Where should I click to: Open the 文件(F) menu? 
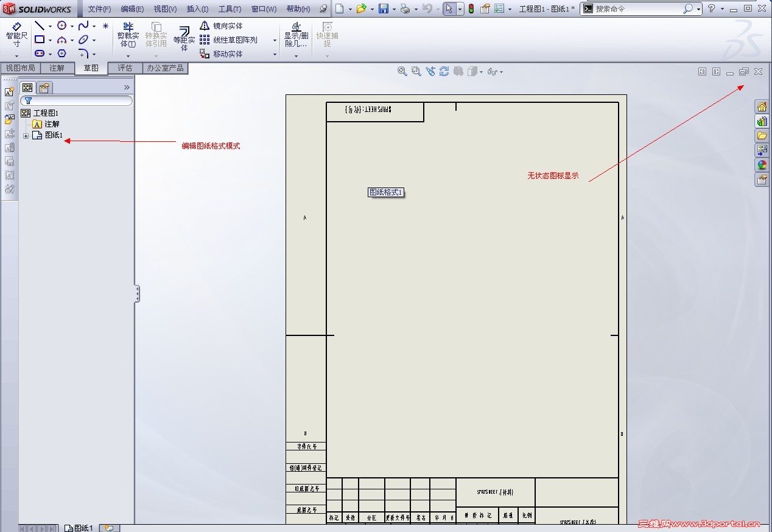point(99,9)
